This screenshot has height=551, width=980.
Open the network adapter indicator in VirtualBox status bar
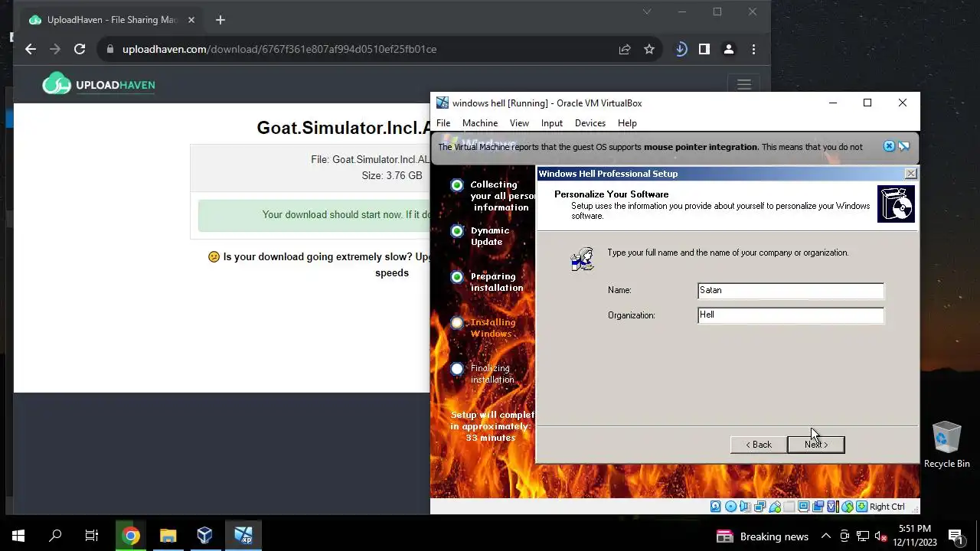[759, 507]
